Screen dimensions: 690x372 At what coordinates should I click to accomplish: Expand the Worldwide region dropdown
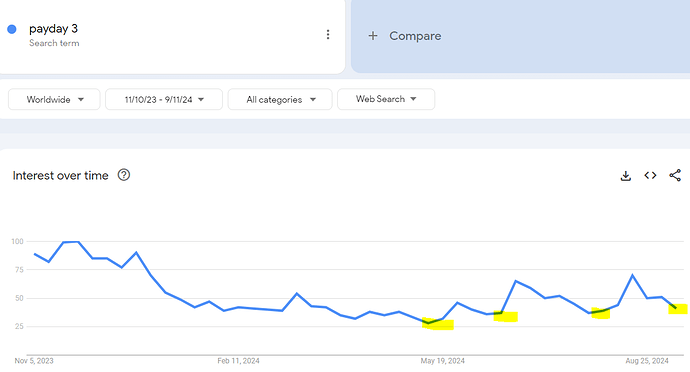click(x=54, y=99)
